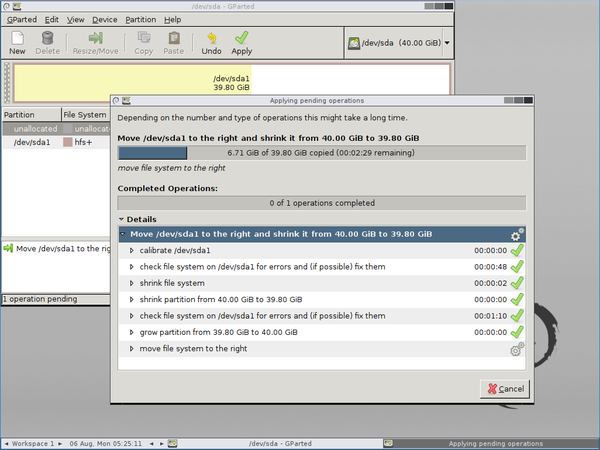The height and width of the screenshot is (450, 600).
Task: Click the Paste clipboard icon
Action: pyautogui.click(x=174, y=38)
